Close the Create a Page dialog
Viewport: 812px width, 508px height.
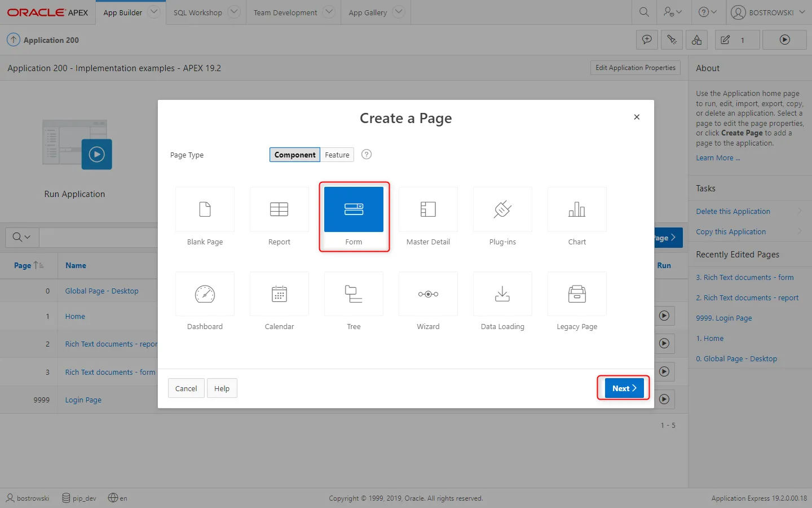(637, 117)
